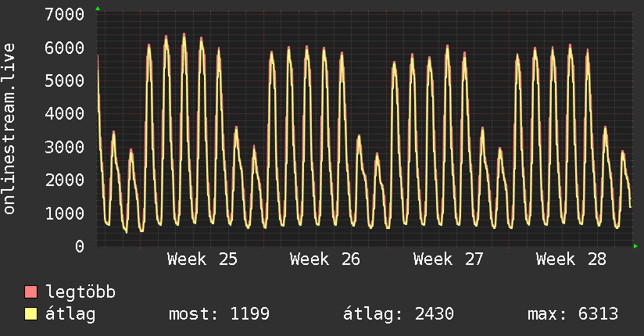644x336 pixels.
Task: Click the 1000 y-axis label
Action: [x=65, y=213]
